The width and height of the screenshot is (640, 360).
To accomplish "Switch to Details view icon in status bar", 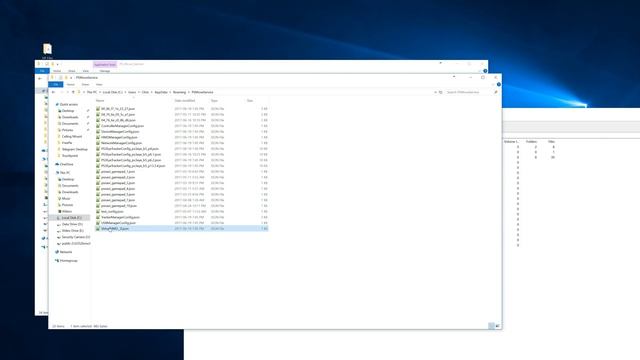I will click(491, 326).
